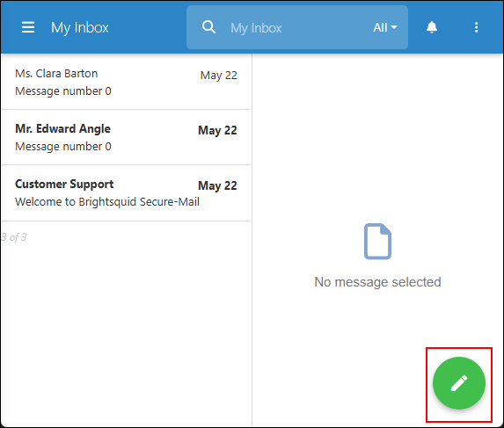Open the hamburger navigation menu
Viewport: 504px width, 428px height.
pyautogui.click(x=28, y=27)
